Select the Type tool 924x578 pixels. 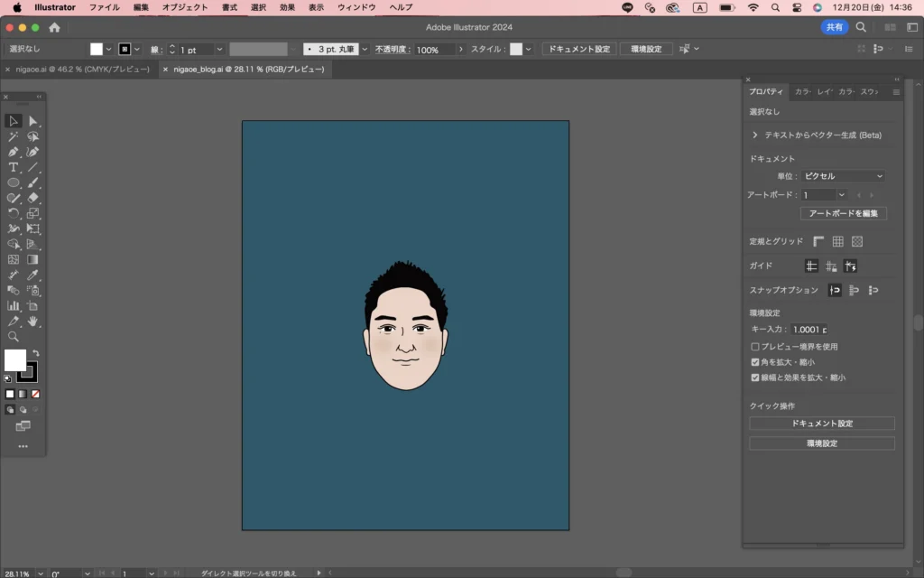point(14,167)
